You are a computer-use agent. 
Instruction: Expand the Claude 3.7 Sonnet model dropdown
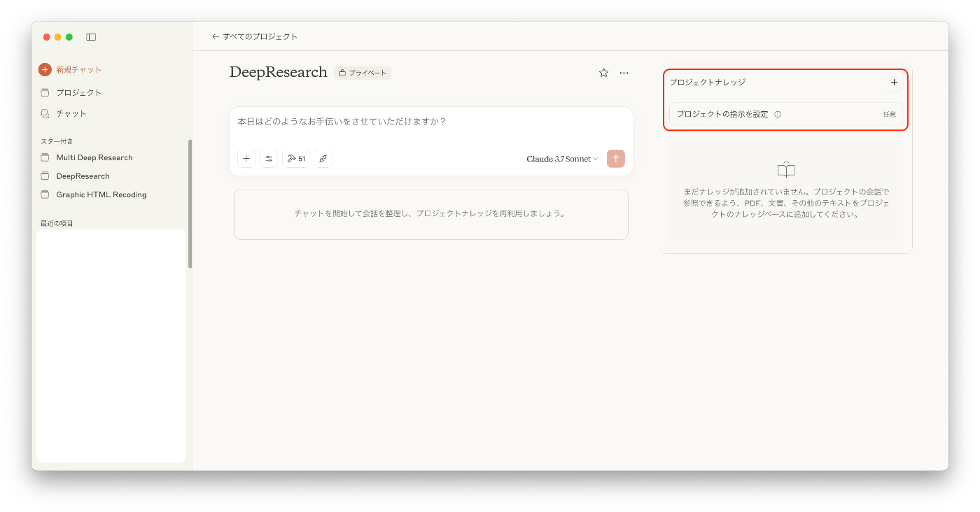point(562,159)
